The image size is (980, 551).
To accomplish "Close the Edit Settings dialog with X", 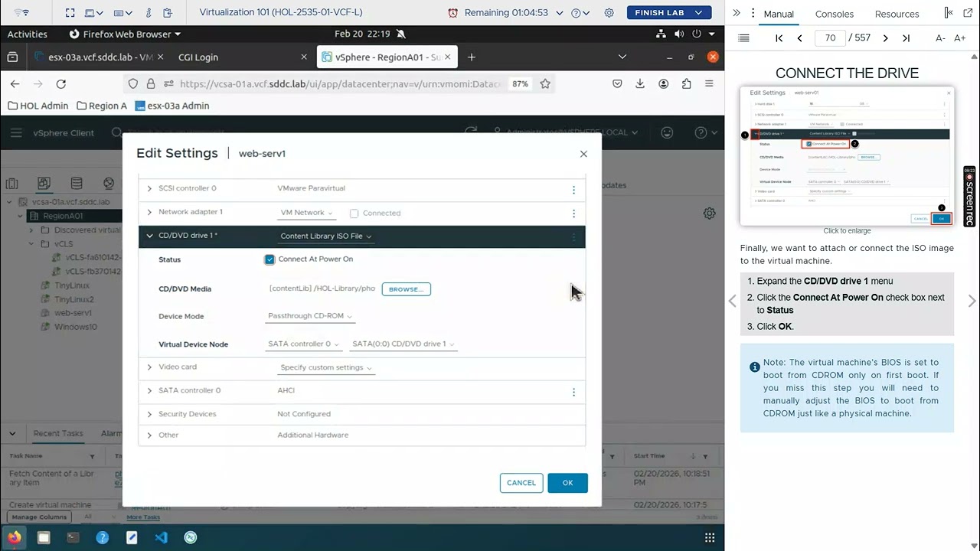I will click(583, 154).
